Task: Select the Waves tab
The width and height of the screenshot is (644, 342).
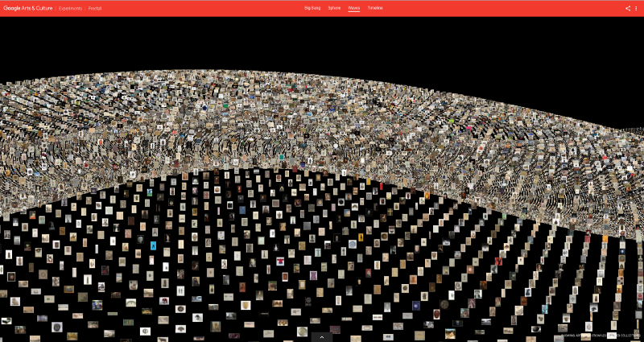Action: click(x=354, y=8)
